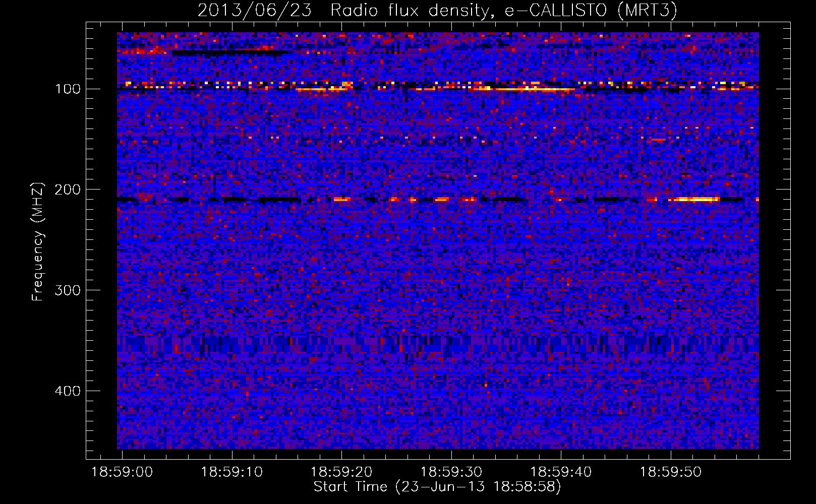This screenshot has height=504, width=816.
Task: Click the 18:59:50 time tick label
Action: tap(671, 472)
